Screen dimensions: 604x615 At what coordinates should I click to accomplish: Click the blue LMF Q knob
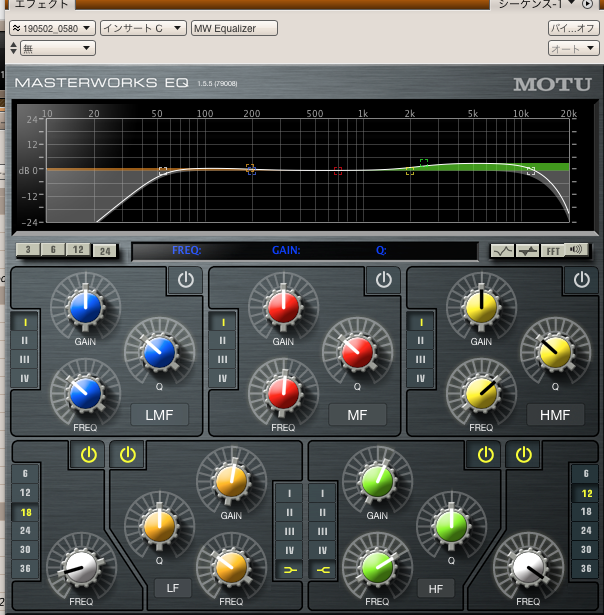(x=159, y=352)
